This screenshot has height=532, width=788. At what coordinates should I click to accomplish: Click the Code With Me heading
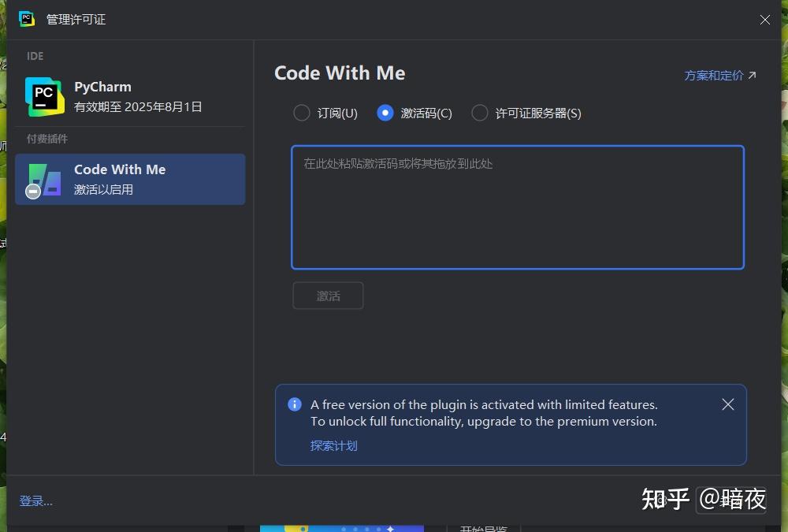[x=340, y=73]
